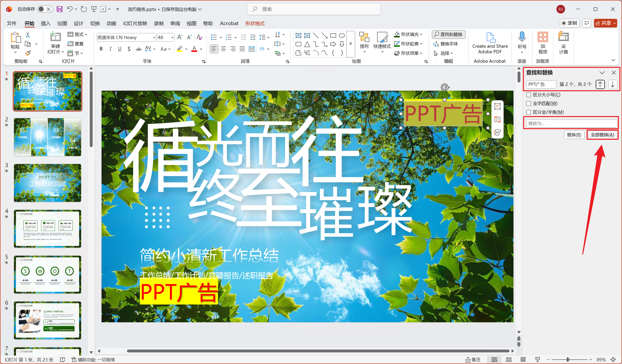The image size is (622, 364).
Task: Enable the 区分大小写 match case checkbox
Action: 528,95
